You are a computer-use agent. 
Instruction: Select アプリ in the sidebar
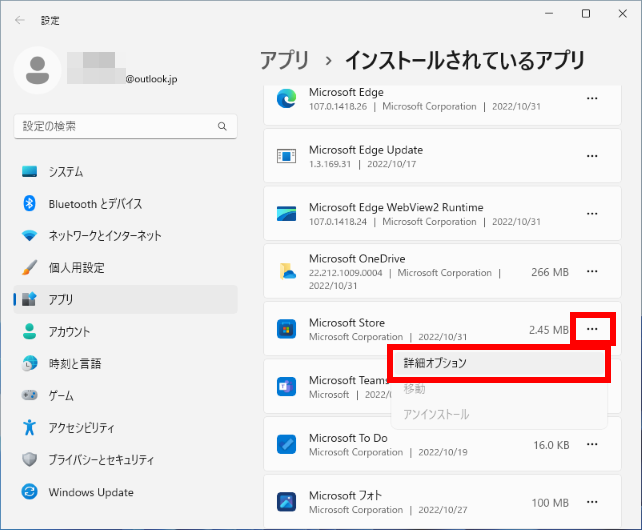click(x=125, y=299)
